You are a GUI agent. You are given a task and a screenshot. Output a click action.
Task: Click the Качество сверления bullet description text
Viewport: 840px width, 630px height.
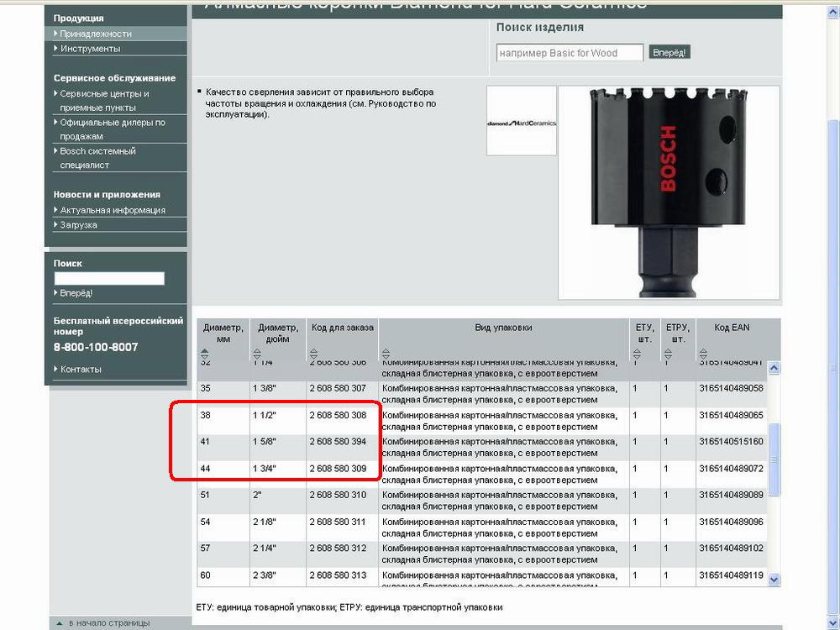[x=320, y=102]
